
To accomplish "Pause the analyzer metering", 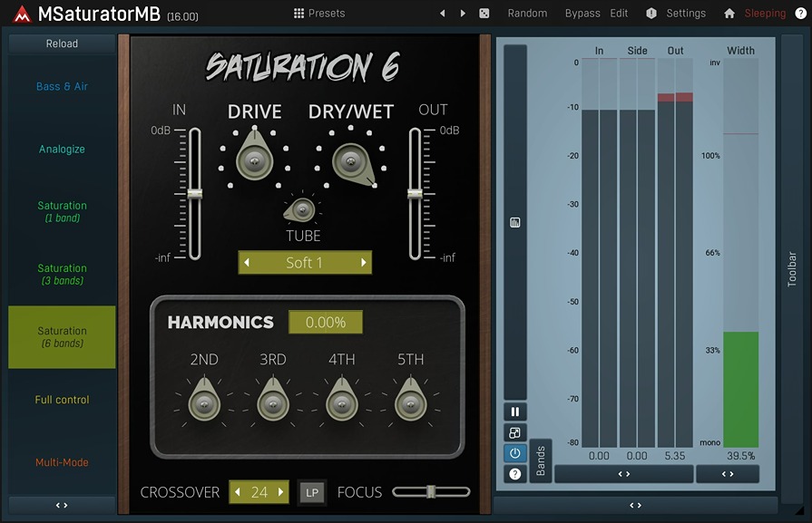I will 515,410.
